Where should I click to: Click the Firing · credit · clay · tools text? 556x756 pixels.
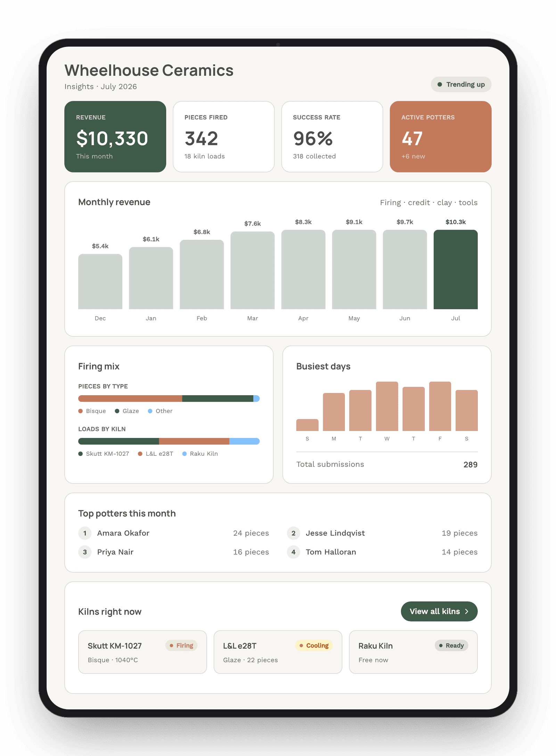[x=428, y=203]
